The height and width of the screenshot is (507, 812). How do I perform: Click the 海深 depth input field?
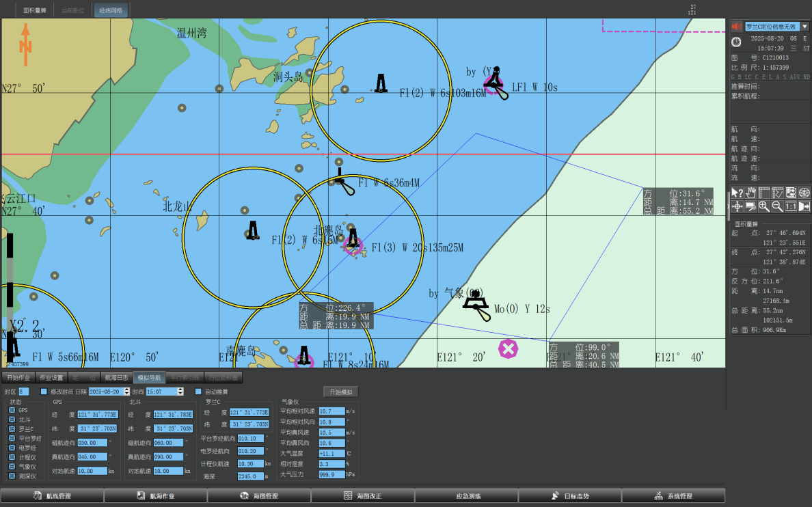[x=250, y=476]
